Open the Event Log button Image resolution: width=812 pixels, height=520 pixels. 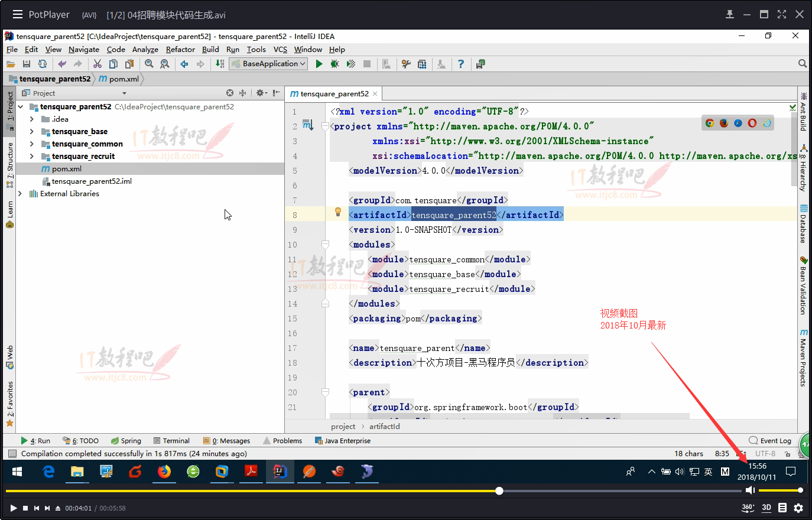[x=770, y=441]
